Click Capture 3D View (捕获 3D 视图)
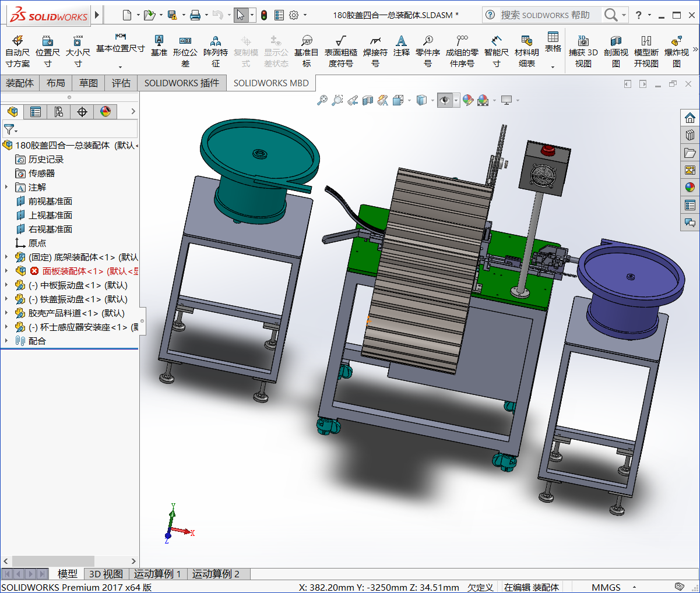The image size is (700, 593). coord(583,51)
